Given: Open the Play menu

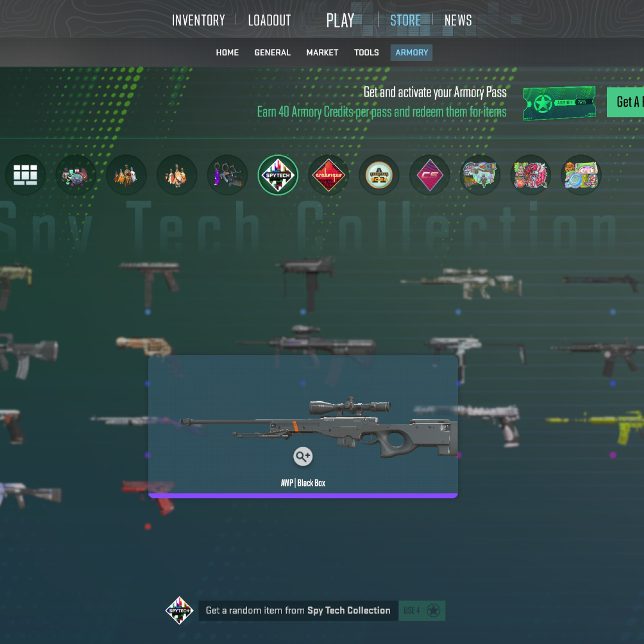Looking at the screenshot, I should point(340,20).
